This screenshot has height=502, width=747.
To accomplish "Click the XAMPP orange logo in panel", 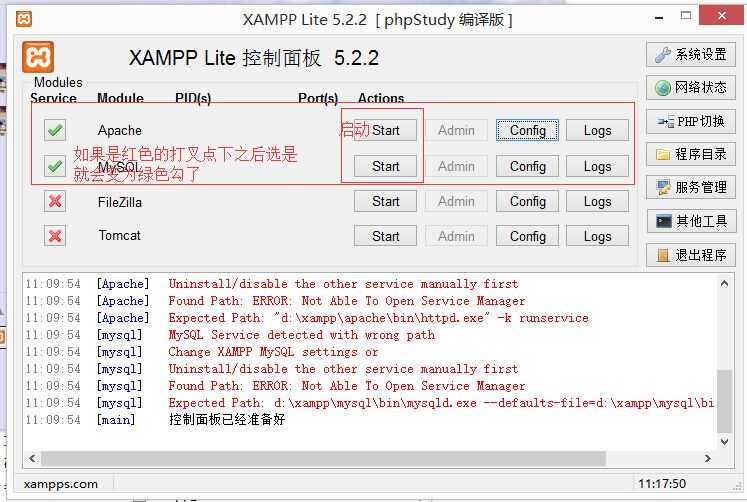I will [x=38, y=57].
